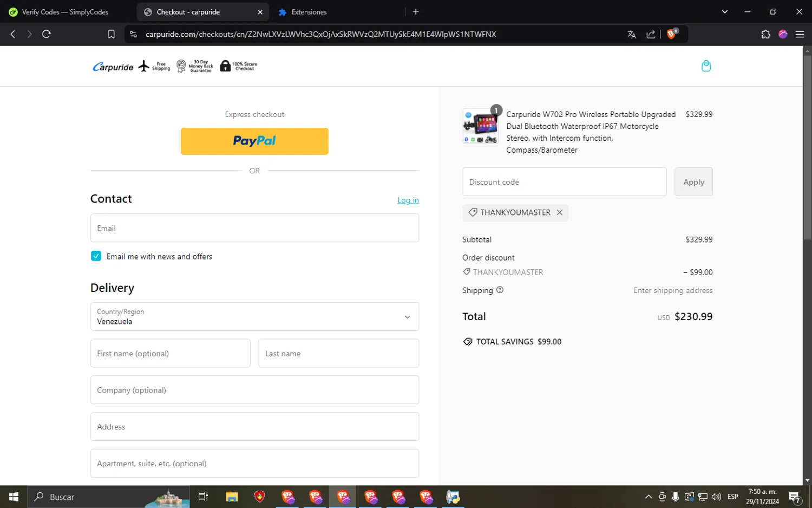Click the translate page icon

pos(632,34)
